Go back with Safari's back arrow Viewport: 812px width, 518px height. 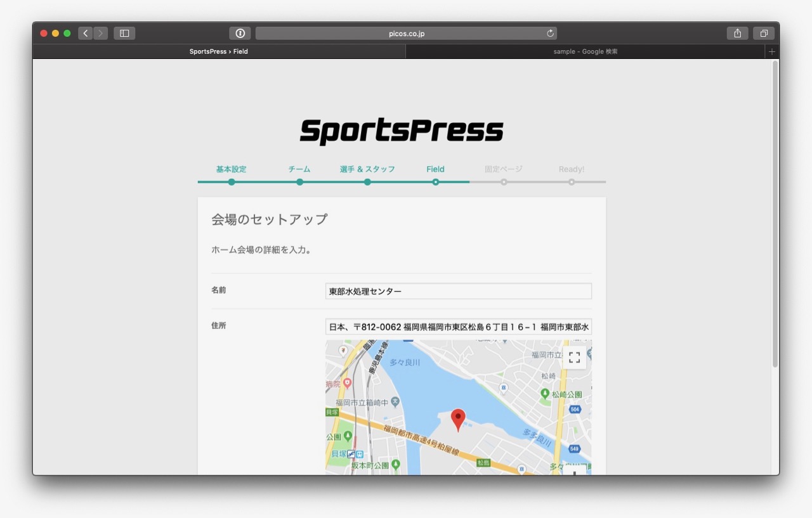[x=86, y=33]
